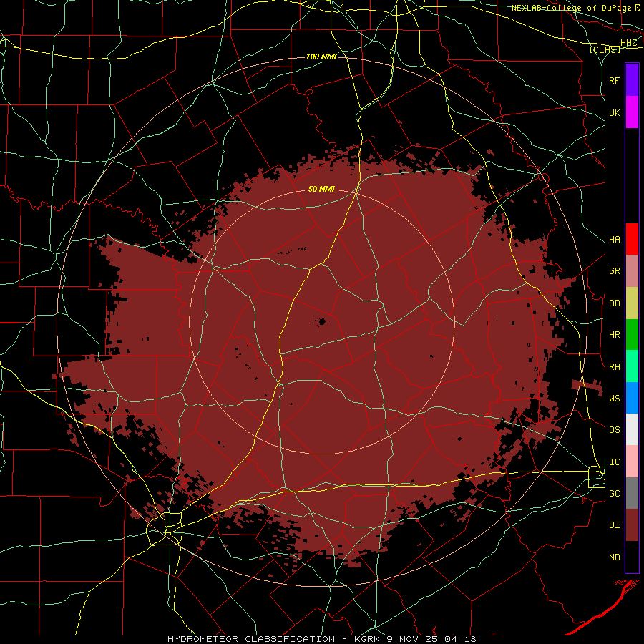Click the UK legend label

pos(614,112)
